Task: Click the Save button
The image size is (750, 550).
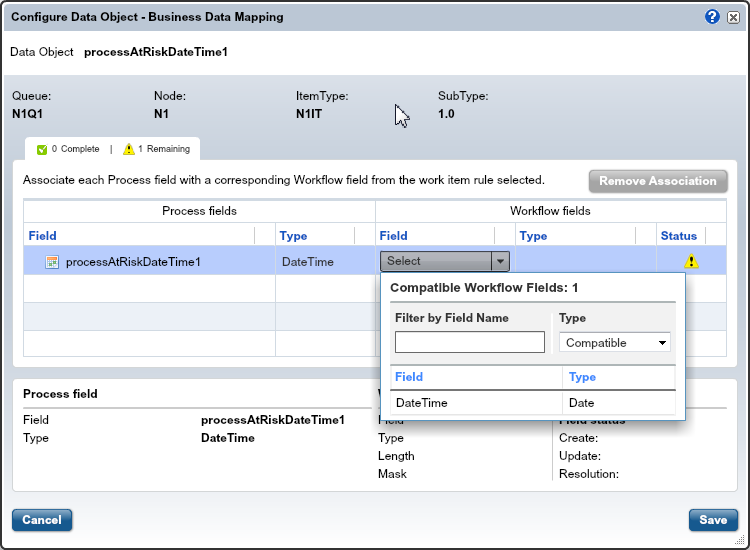Action: (x=713, y=520)
